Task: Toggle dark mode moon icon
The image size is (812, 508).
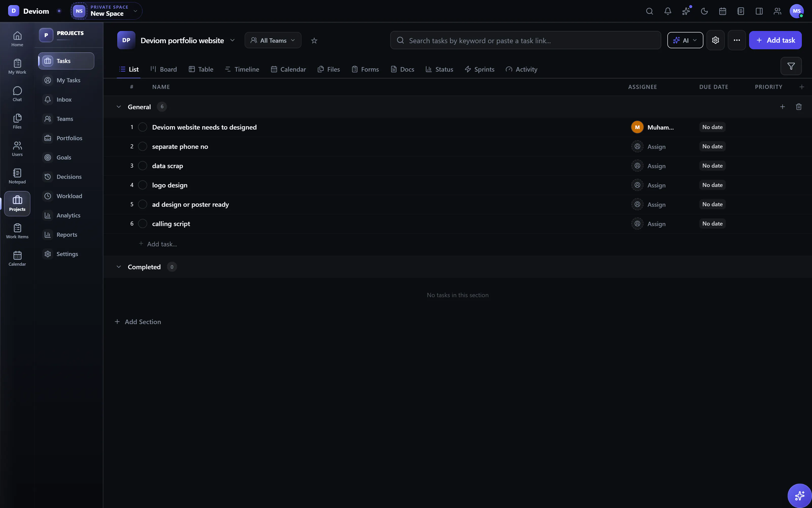Action: click(x=704, y=11)
